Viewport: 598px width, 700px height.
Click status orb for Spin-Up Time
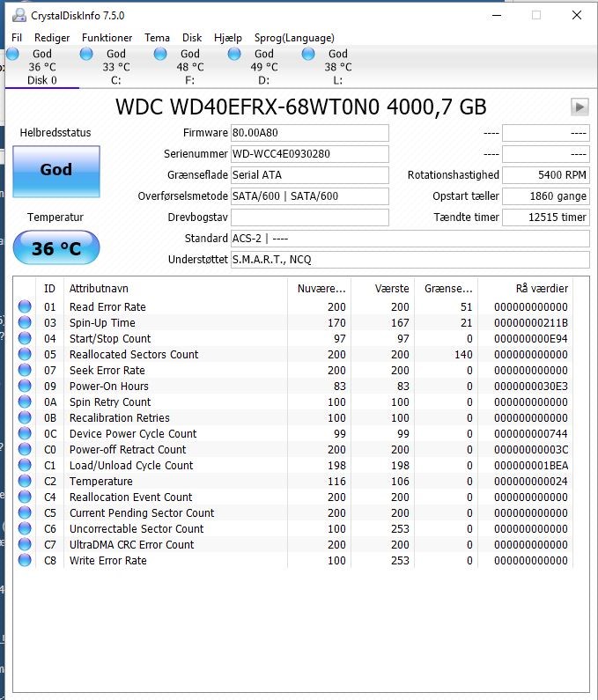25,322
